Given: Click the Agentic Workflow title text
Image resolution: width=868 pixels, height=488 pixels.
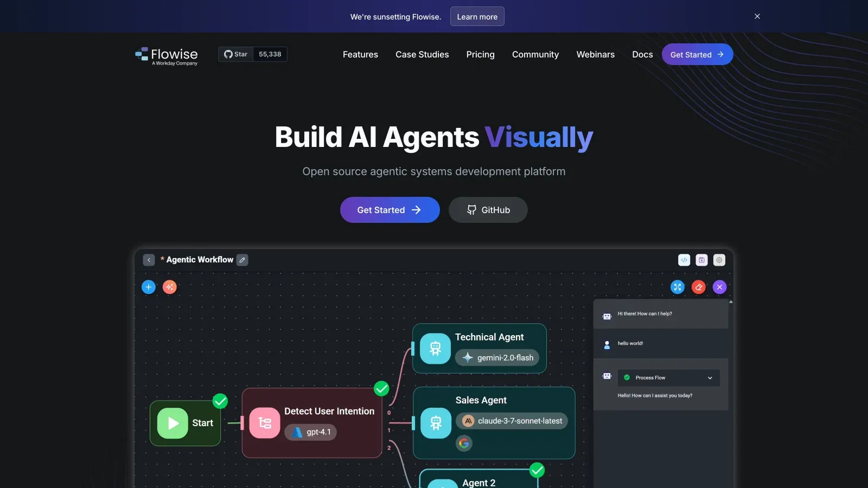Looking at the screenshot, I should point(200,260).
